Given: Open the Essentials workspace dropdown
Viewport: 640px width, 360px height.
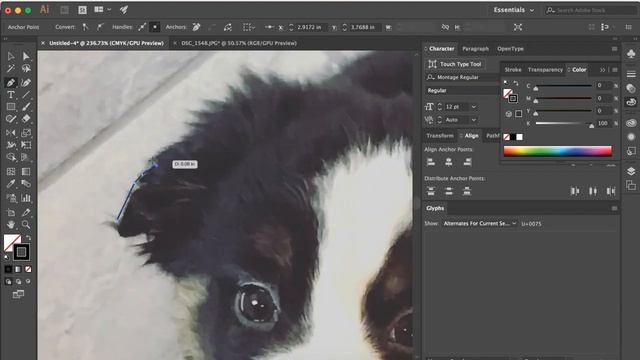Looking at the screenshot, I should pos(513,10).
